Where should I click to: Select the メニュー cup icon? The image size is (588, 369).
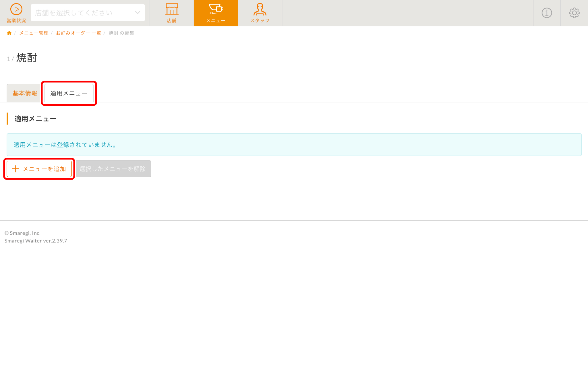tap(216, 9)
